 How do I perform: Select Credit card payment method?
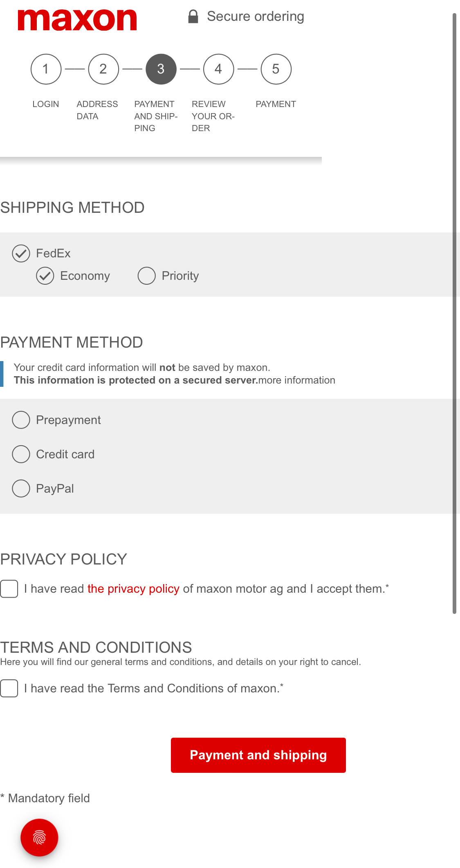pyautogui.click(x=20, y=454)
